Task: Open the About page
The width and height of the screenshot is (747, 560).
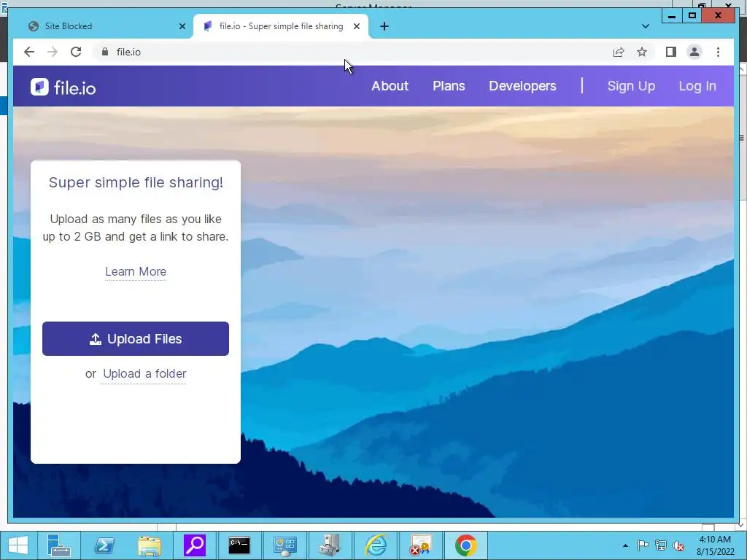Action: click(x=390, y=86)
